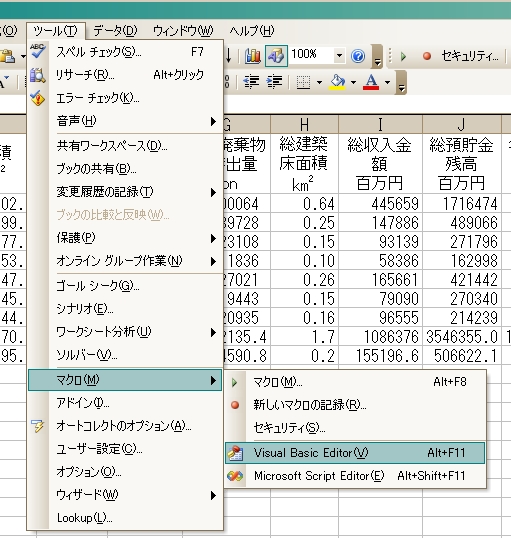Open セキュリティ(S) in macro submenu
511x538 pixels.
(355, 428)
